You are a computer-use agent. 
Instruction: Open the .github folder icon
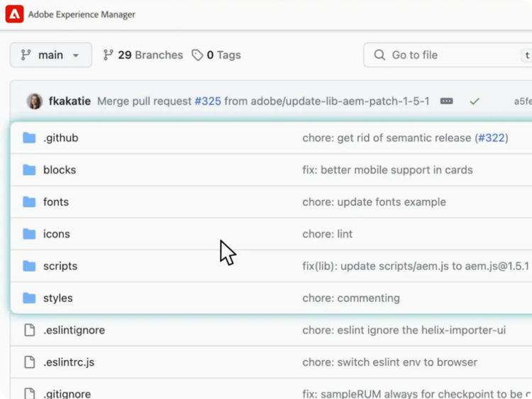29,138
